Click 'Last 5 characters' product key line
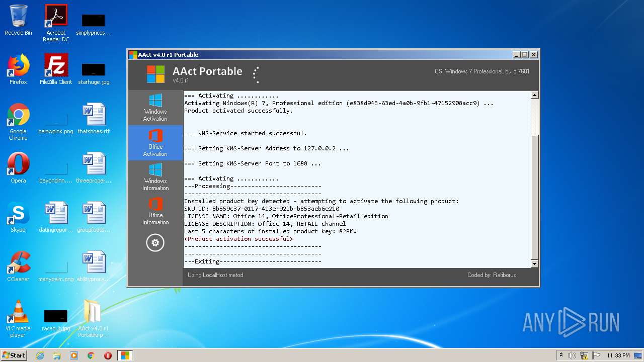Screen dimensions: 644x362 (x=270, y=231)
